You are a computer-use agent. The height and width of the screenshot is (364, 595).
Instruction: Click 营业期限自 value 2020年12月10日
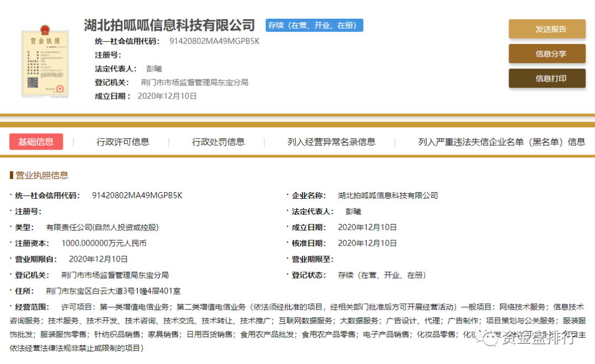pos(98,259)
